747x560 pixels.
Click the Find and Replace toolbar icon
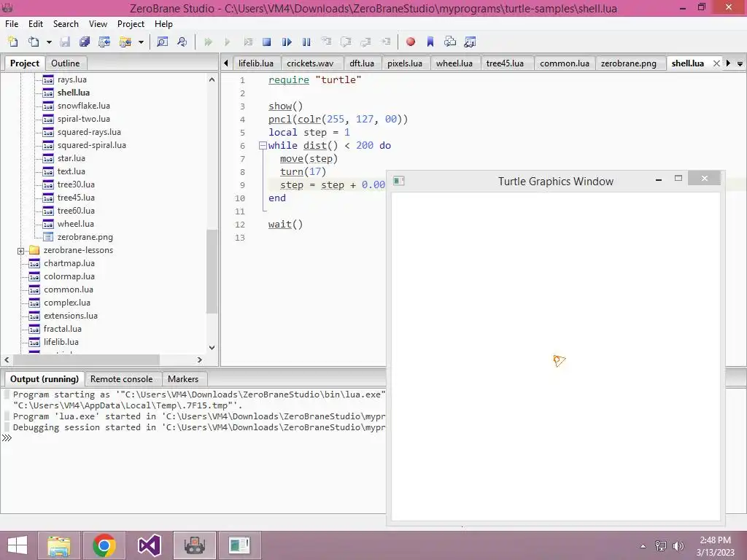click(x=182, y=42)
